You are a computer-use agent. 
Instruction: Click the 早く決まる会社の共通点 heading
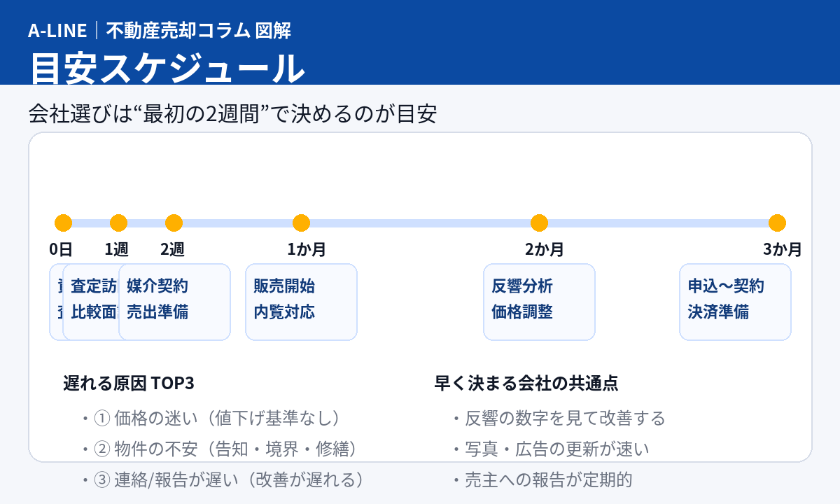(526, 384)
